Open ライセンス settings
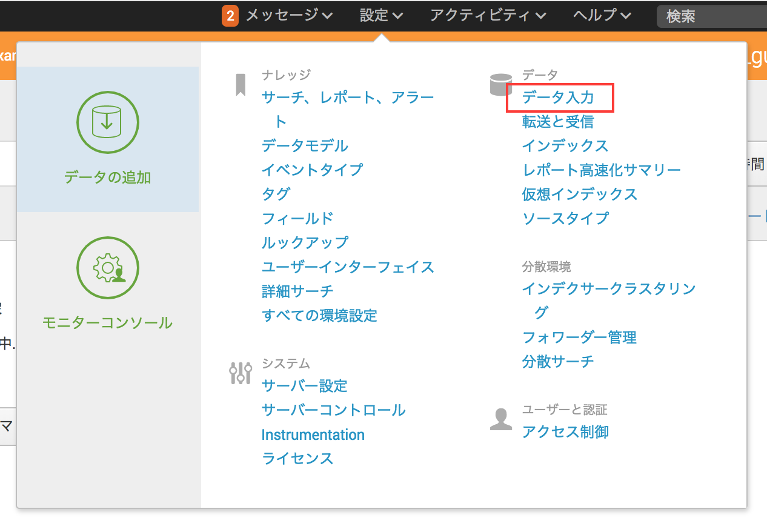Viewport: 767px width, 532px height. coord(297,459)
